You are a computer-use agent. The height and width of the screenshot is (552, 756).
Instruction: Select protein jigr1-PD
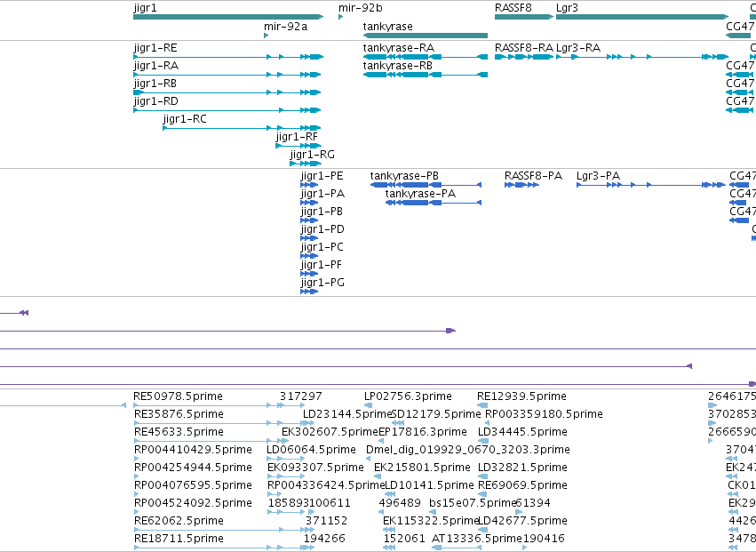tap(309, 238)
